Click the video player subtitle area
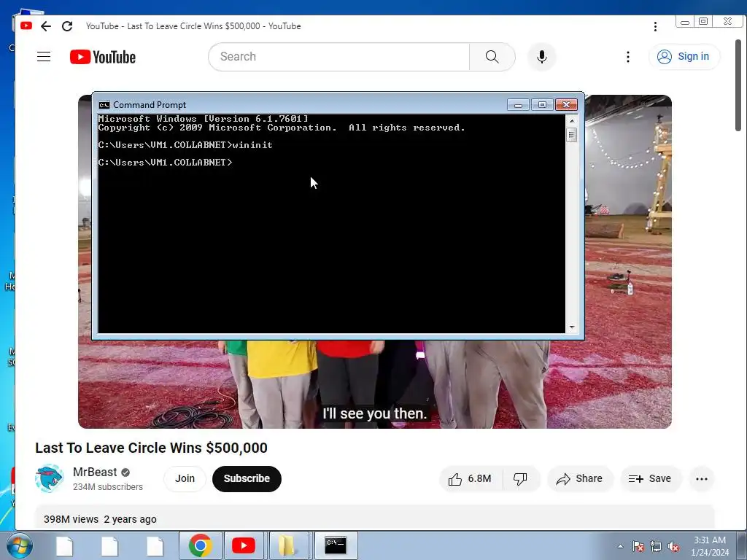 tap(374, 413)
